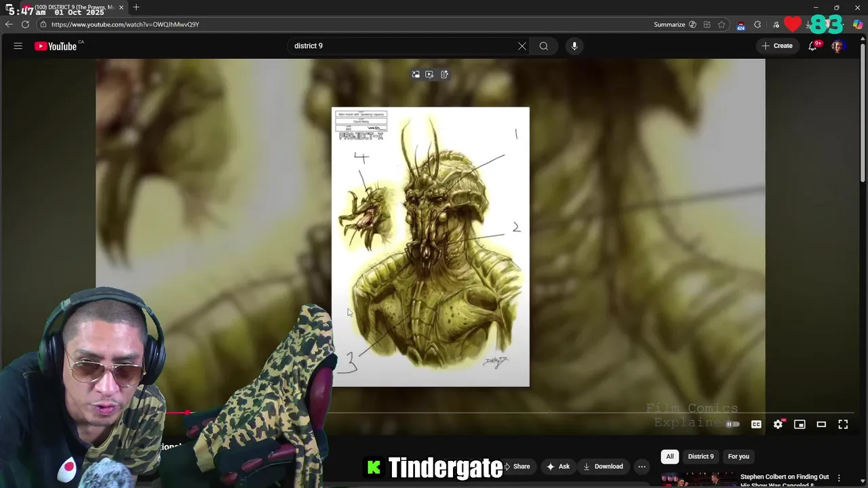
Task: Open the media music note icon
Action: pos(776,24)
